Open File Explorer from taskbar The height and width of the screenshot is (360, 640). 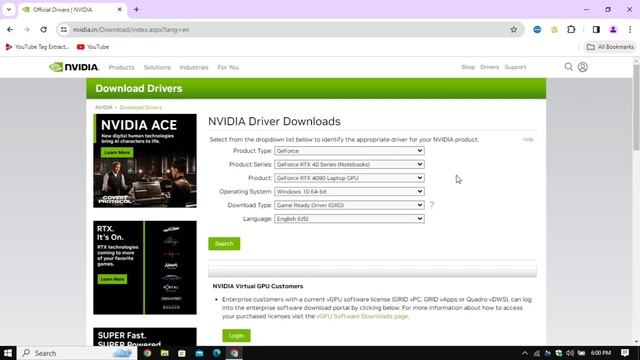pyautogui.click(x=164, y=353)
